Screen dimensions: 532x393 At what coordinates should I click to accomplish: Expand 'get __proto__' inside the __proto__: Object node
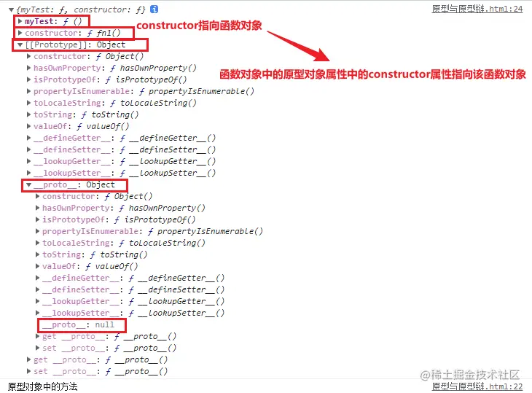click(38, 336)
